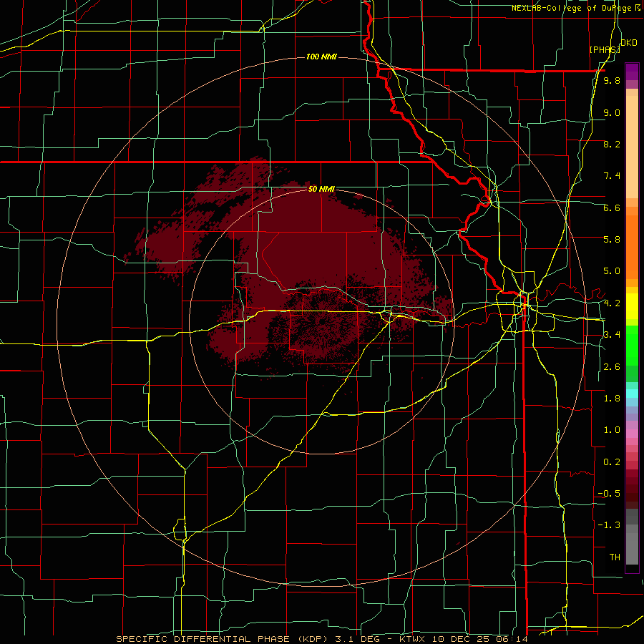Click the -1.3 scale value

click(609, 525)
